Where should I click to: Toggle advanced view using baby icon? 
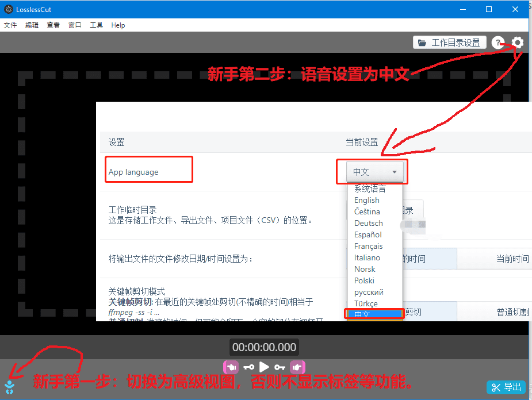point(10,387)
